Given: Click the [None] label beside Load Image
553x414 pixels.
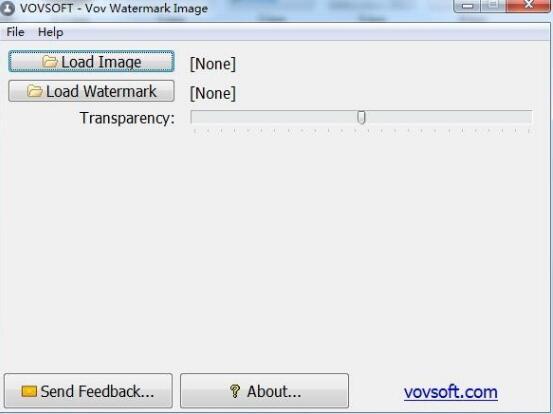Looking at the screenshot, I should pos(213,64).
